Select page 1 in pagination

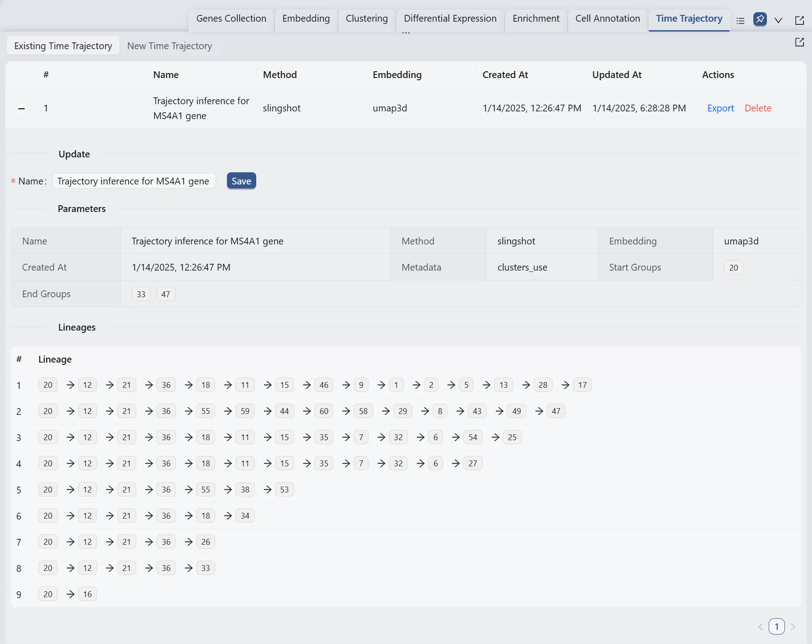(776, 627)
